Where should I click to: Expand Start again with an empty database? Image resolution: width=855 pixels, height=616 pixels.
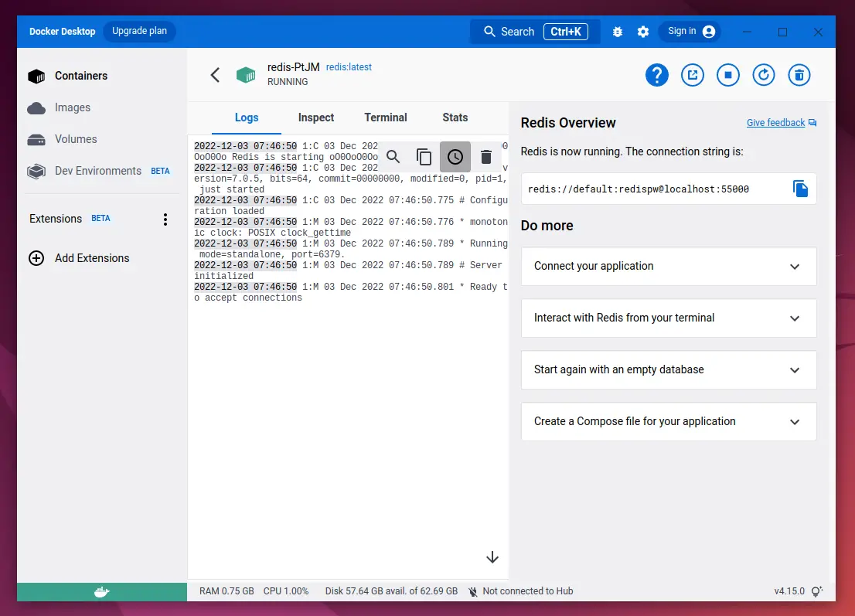point(669,369)
